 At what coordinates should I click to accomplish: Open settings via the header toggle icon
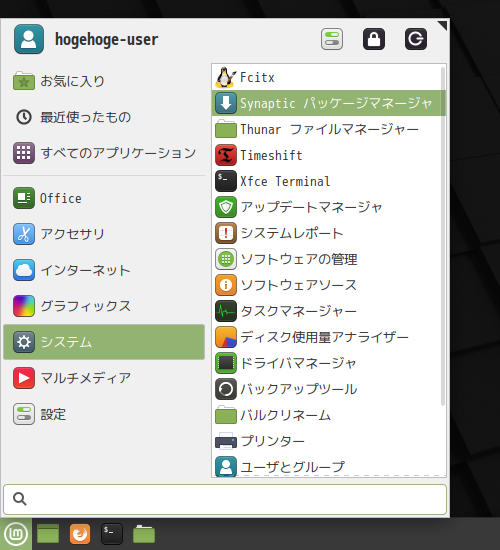point(332,39)
